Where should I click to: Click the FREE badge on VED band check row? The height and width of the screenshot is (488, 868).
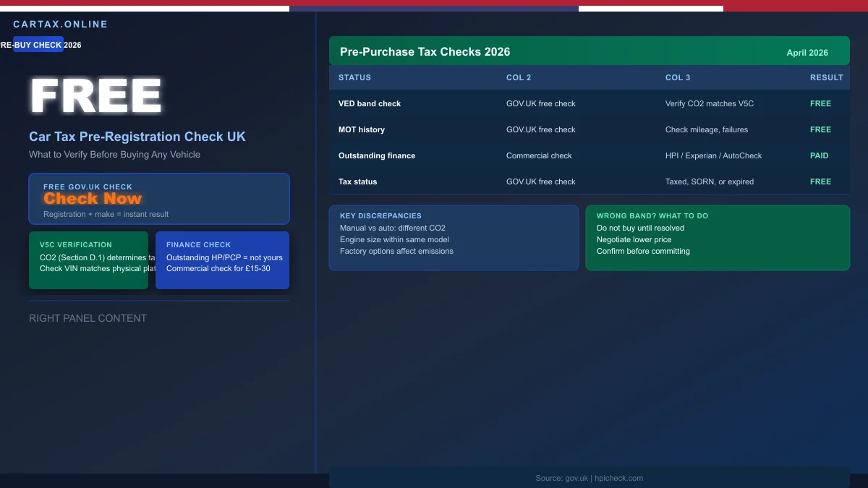click(x=820, y=103)
